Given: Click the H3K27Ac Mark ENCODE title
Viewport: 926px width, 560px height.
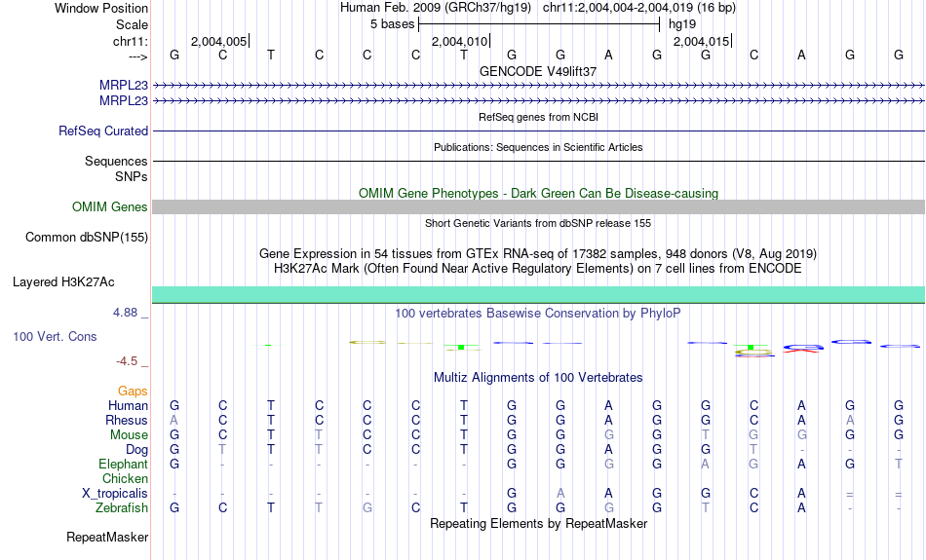Looking at the screenshot, I should [538, 269].
